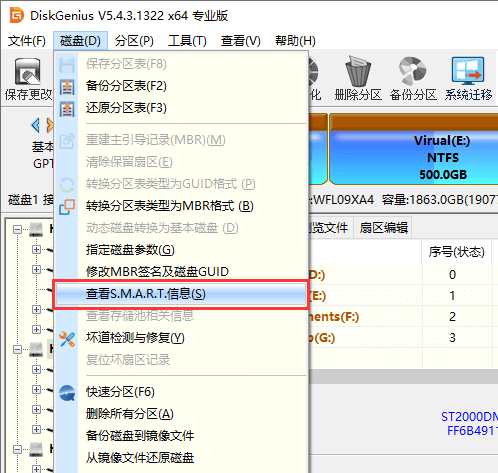Click the Quick Partition icon beside 快速分区(F6)
This screenshot has width=498, height=473.
pyautogui.click(x=67, y=393)
